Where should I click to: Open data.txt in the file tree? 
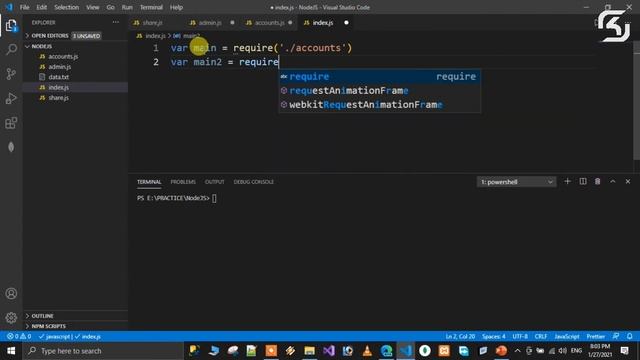tap(76, 77)
